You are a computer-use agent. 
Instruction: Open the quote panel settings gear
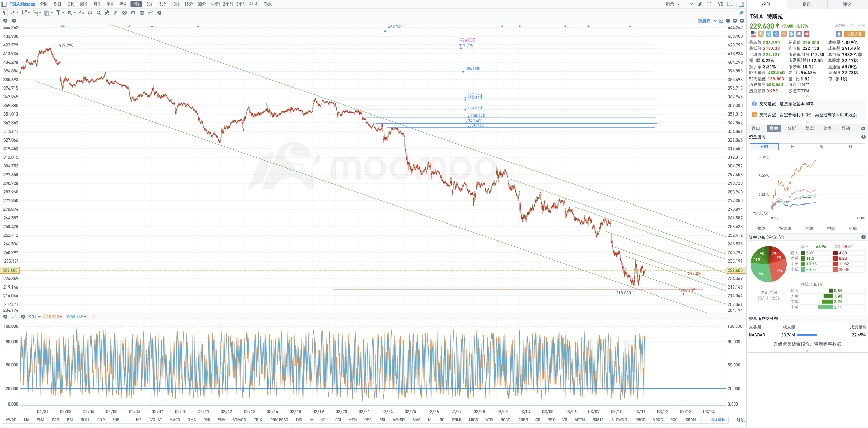coord(863,128)
